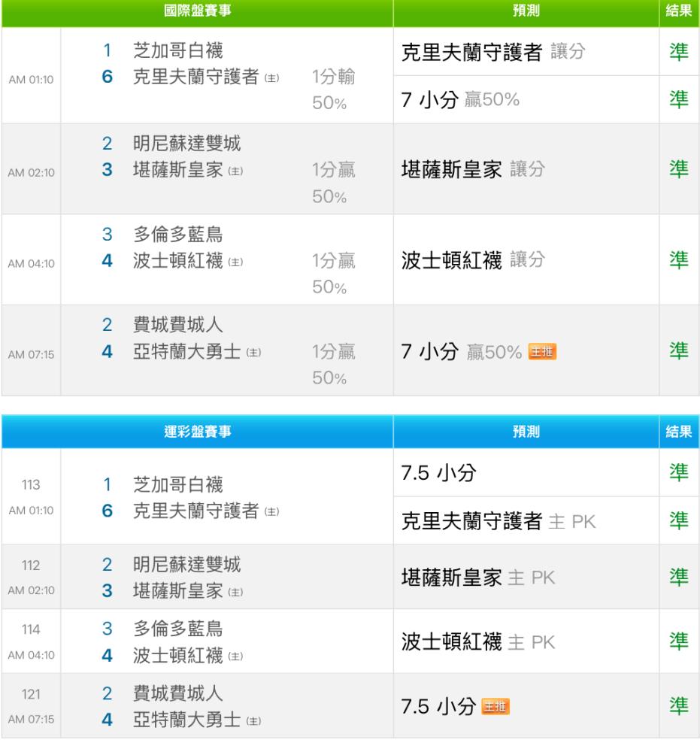The image size is (700, 752).
Task: Click the 1分輸 50% handicap text
Action: (x=333, y=89)
